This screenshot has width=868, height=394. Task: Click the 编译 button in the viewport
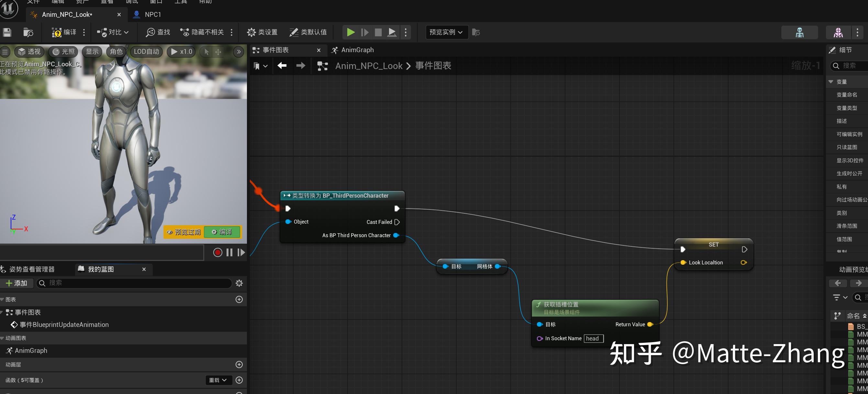point(222,232)
